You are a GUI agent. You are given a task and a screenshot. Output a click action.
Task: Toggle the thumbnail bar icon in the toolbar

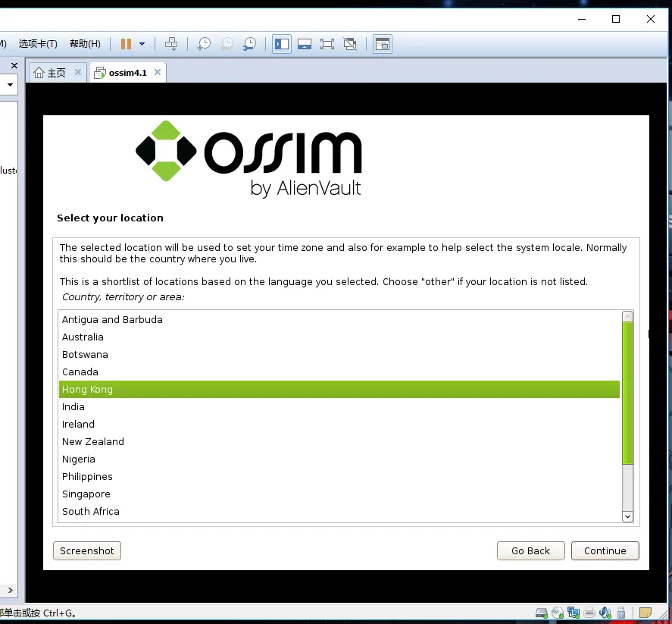[x=305, y=44]
